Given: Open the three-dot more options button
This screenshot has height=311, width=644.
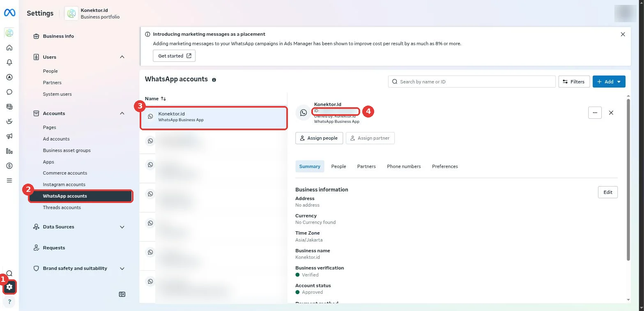Looking at the screenshot, I should click(x=595, y=113).
